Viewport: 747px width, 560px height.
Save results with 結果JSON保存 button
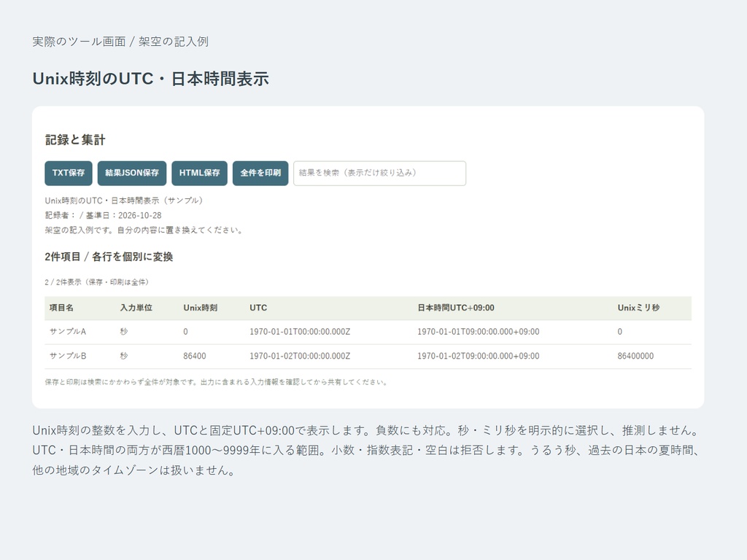pos(132,174)
